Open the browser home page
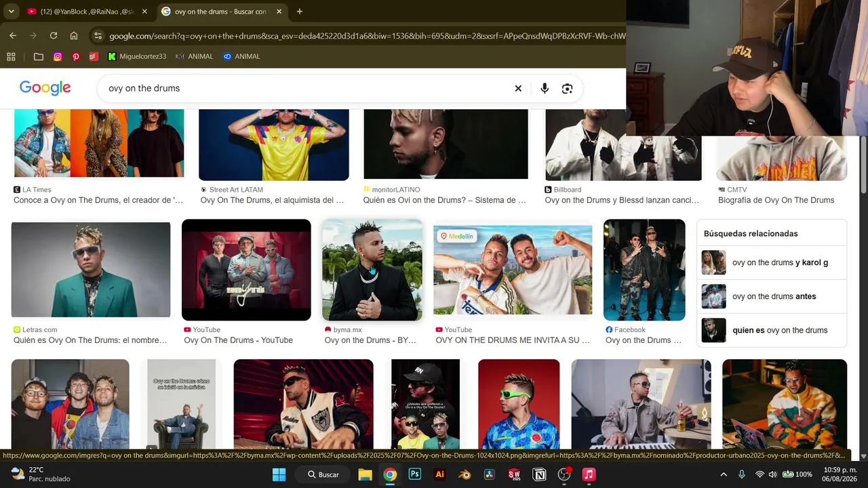 click(74, 36)
